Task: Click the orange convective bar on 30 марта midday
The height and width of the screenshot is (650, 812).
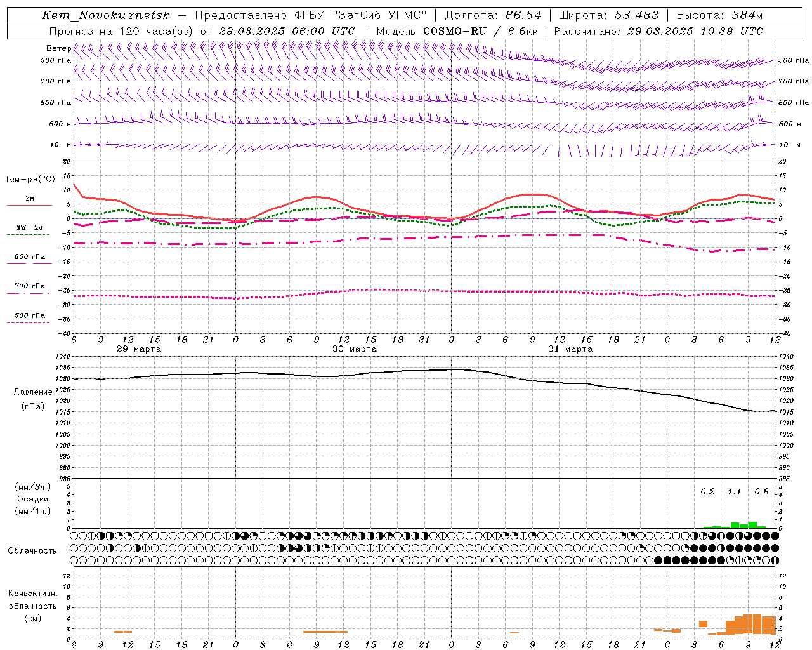Action: 325,632
